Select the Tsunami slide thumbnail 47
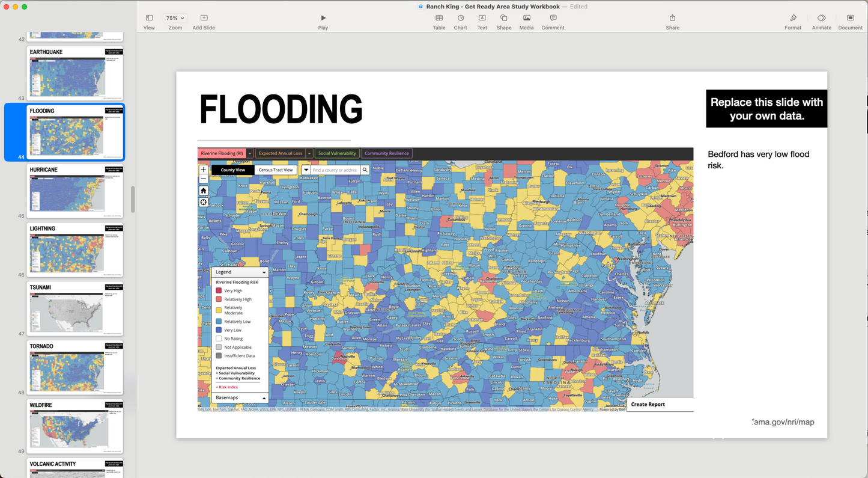This screenshot has width=868, height=478. pyautogui.click(x=75, y=308)
